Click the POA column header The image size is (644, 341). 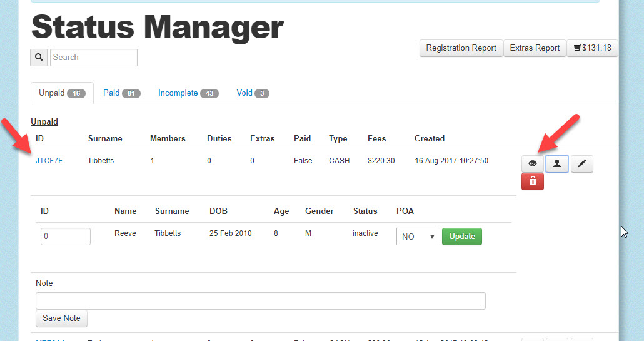tap(405, 211)
